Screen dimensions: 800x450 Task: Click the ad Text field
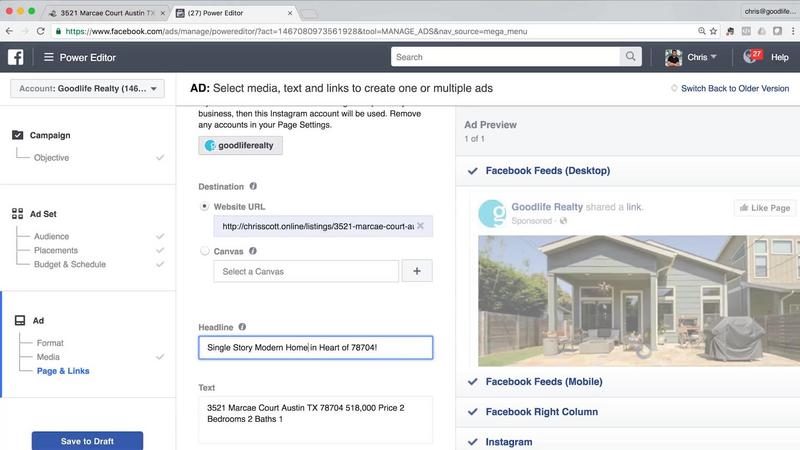(x=315, y=419)
